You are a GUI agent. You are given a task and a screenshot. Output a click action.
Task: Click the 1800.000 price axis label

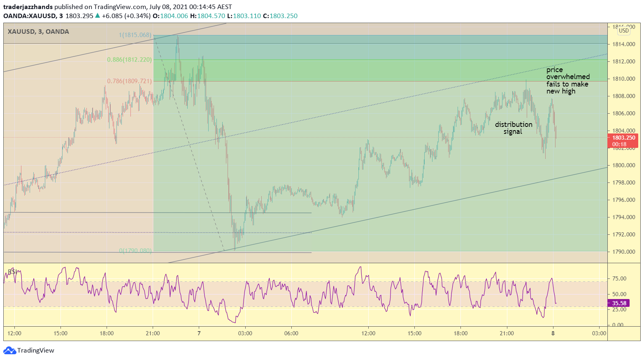[623, 165]
